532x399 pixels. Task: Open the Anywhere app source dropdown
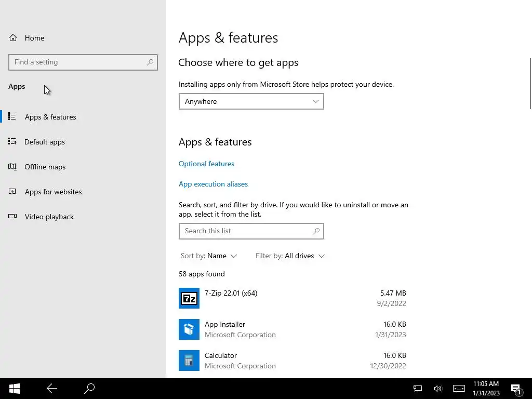251,101
